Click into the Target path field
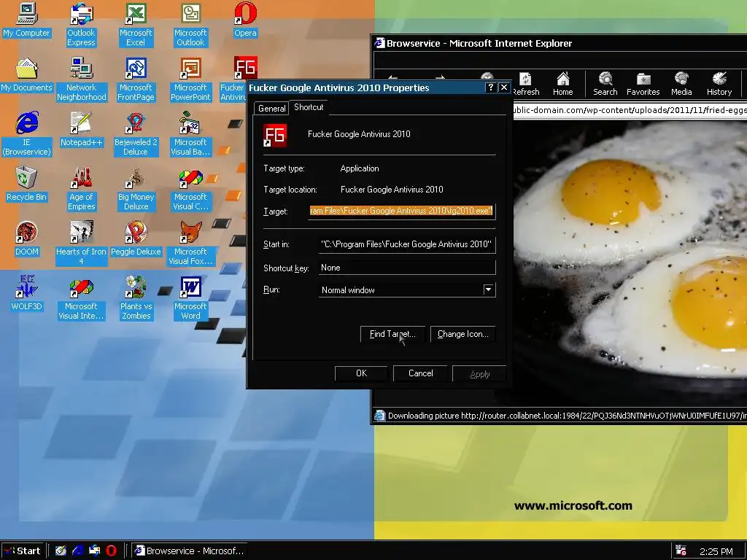747x560 pixels. (x=402, y=211)
